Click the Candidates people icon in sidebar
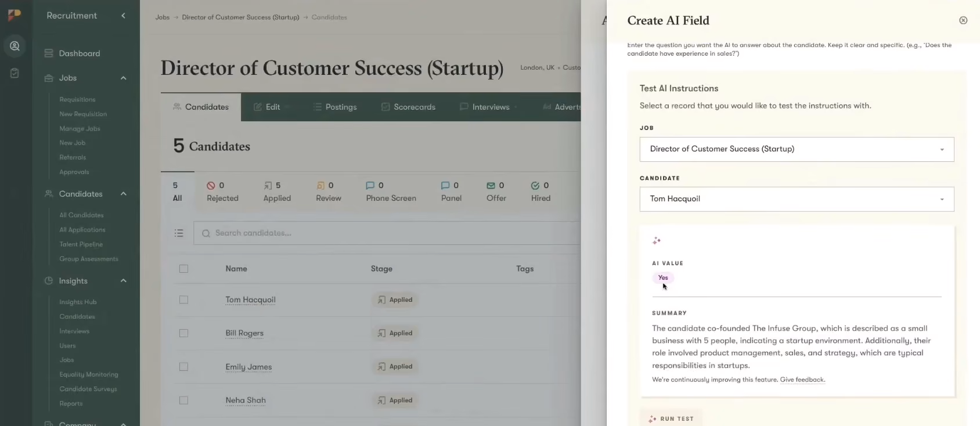 click(x=49, y=194)
